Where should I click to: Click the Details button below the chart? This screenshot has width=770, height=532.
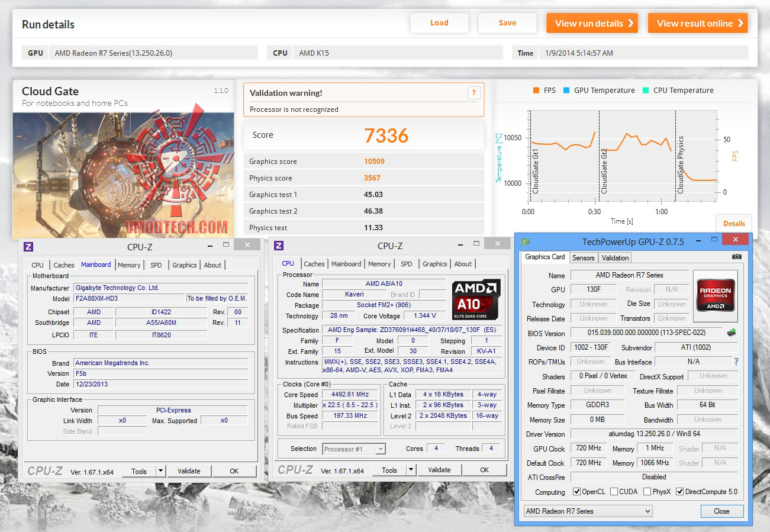pos(734,224)
